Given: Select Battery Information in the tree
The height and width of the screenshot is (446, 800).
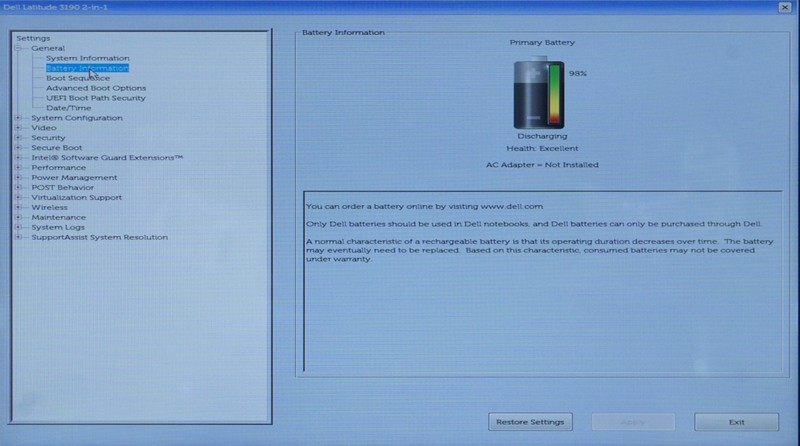Looking at the screenshot, I should point(87,68).
